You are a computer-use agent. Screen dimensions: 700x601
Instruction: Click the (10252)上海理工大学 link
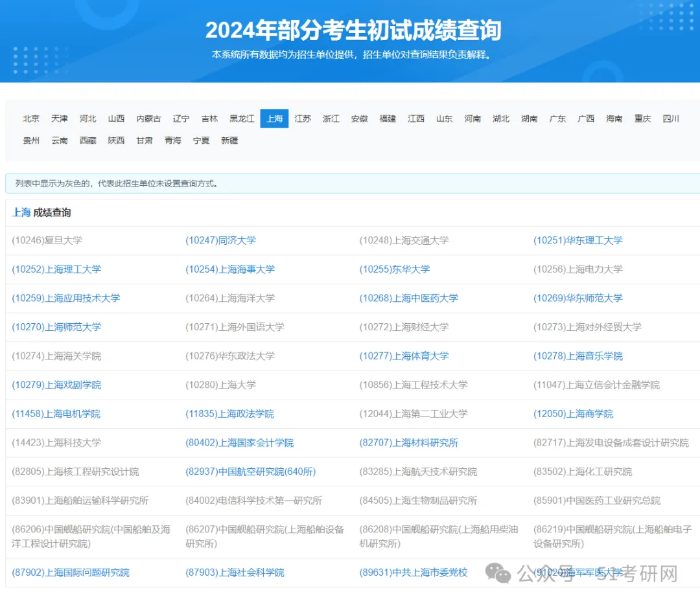[x=56, y=269]
